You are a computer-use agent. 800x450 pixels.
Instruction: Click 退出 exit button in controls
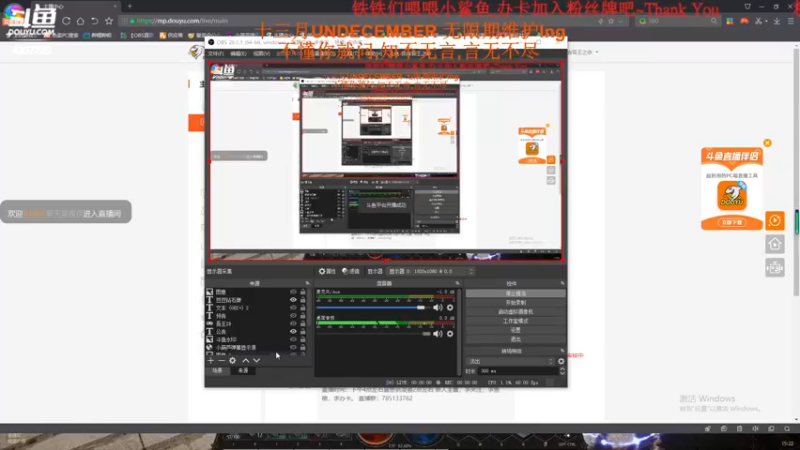click(x=515, y=339)
